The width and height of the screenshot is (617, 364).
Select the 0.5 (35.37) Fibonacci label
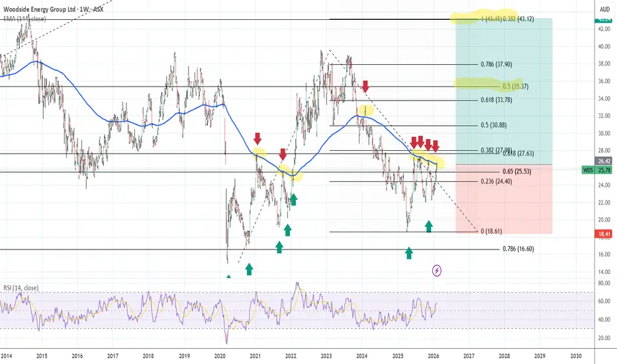click(x=516, y=86)
